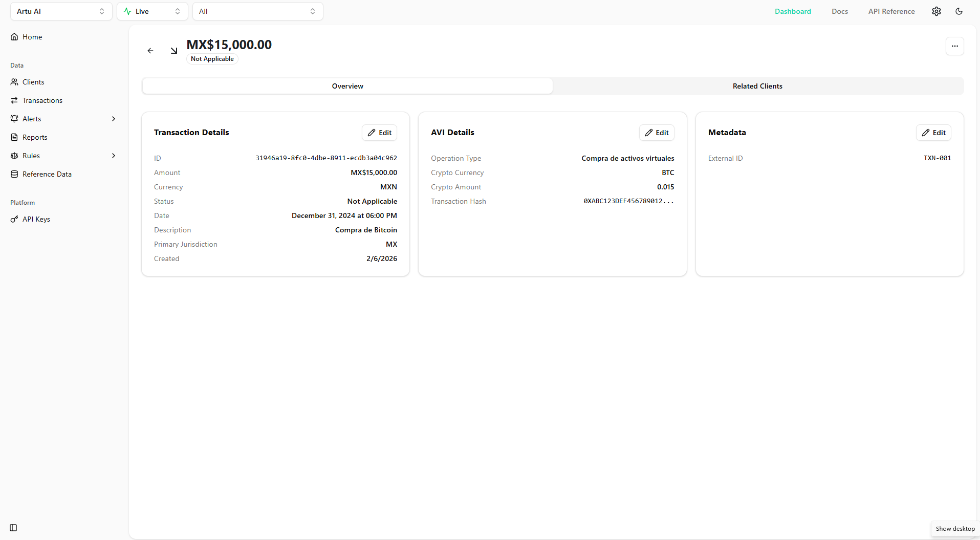Click the Rules scales icon
Screen dimensions: 980x540
pos(14,156)
